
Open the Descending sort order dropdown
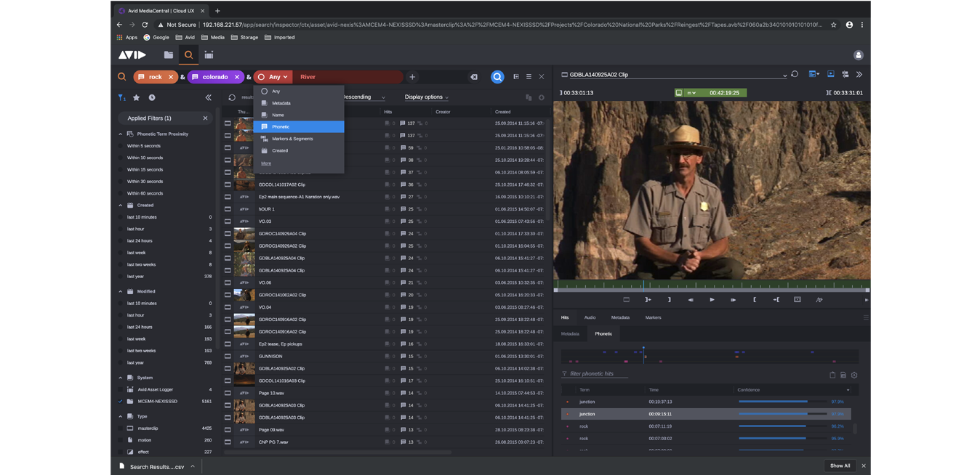click(364, 97)
